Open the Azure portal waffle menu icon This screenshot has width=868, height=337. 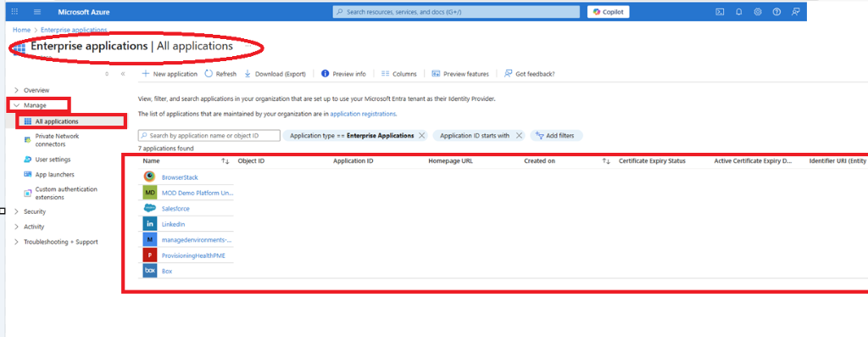14,12
